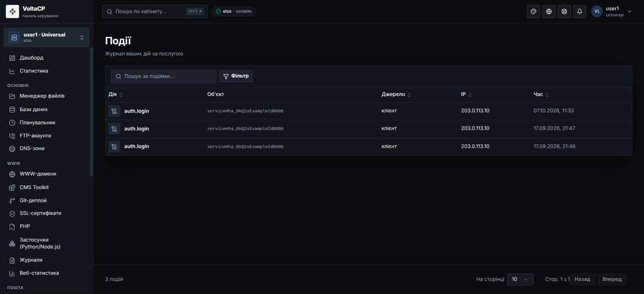The width and height of the screenshot is (644, 294).
Task: Click the Git-деплой branch icon
Action: [12, 201]
